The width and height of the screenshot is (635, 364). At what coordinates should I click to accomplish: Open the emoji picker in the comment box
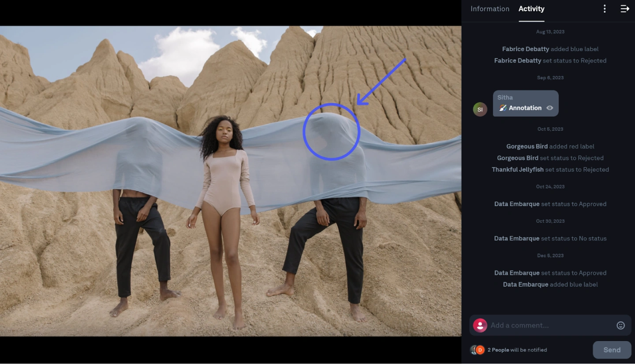coord(620,325)
